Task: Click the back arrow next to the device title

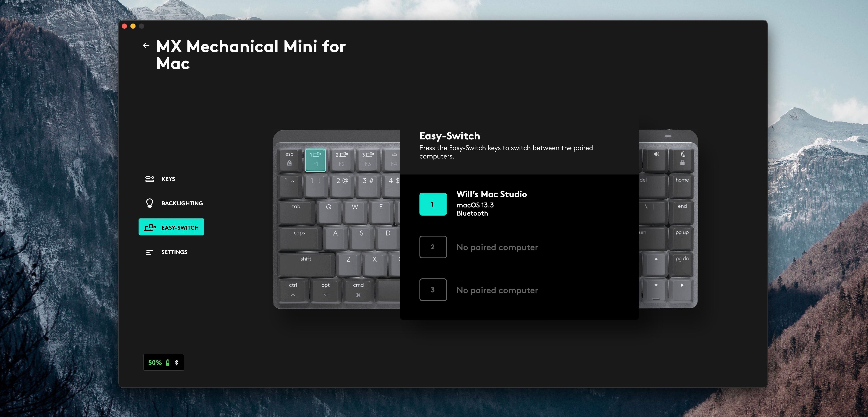Action: coord(146,45)
